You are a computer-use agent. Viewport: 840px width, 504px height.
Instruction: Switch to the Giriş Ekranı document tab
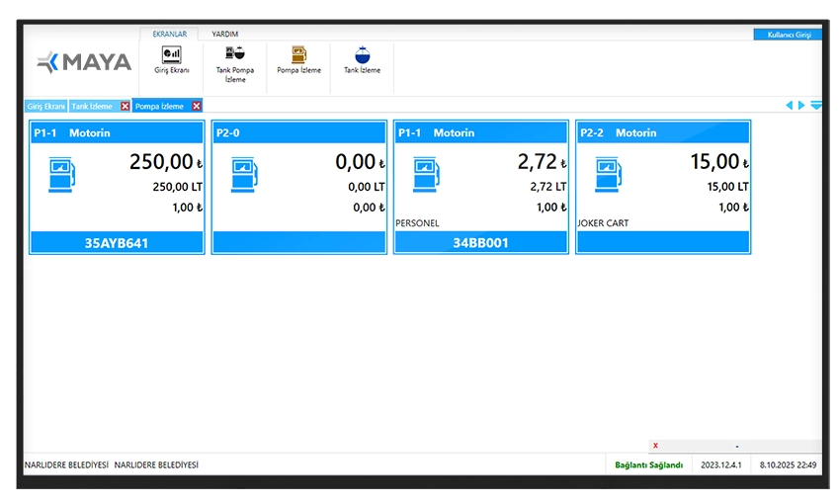[x=45, y=106]
